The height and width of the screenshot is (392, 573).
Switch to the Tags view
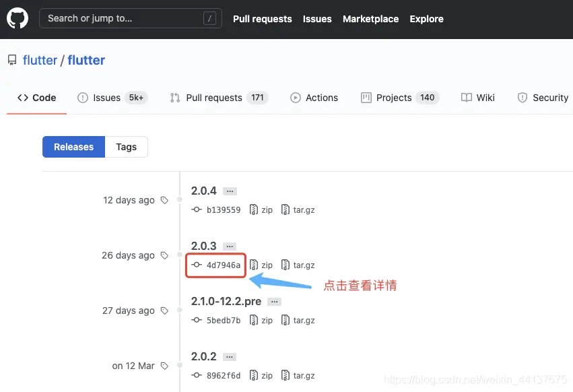pos(127,147)
